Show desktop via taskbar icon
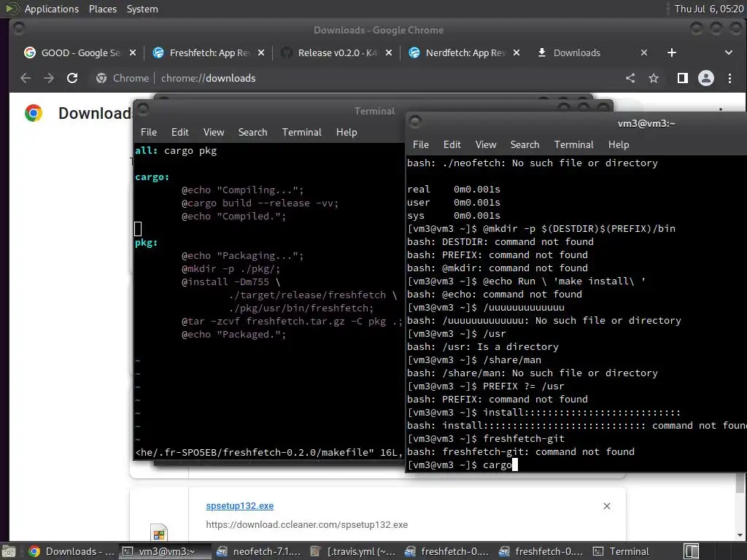The height and width of the screenshot is (560, 747). [9, 551]
